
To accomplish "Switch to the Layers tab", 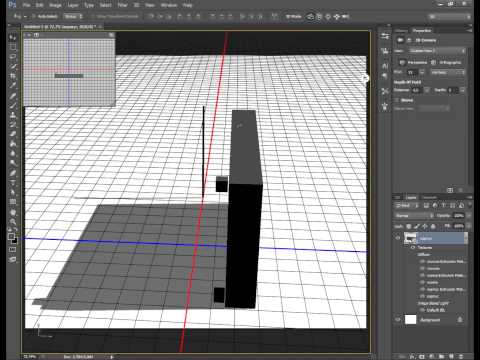I will [x=411, y=197].
